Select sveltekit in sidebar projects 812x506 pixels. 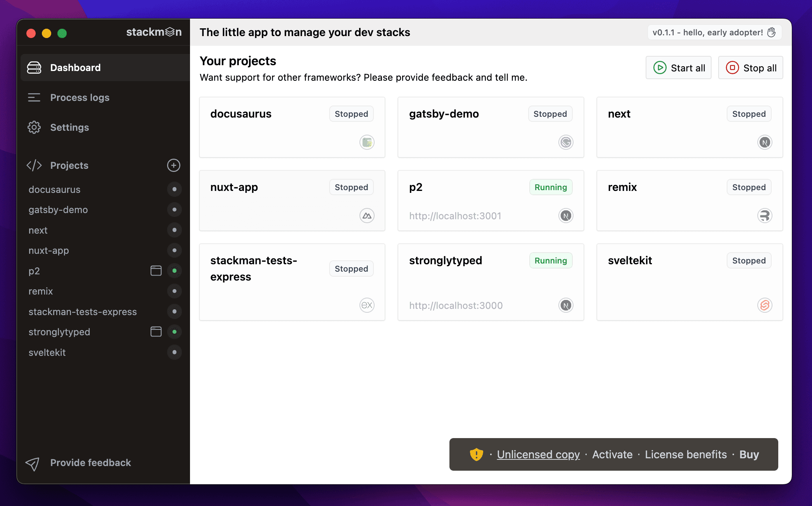point(47,352)
